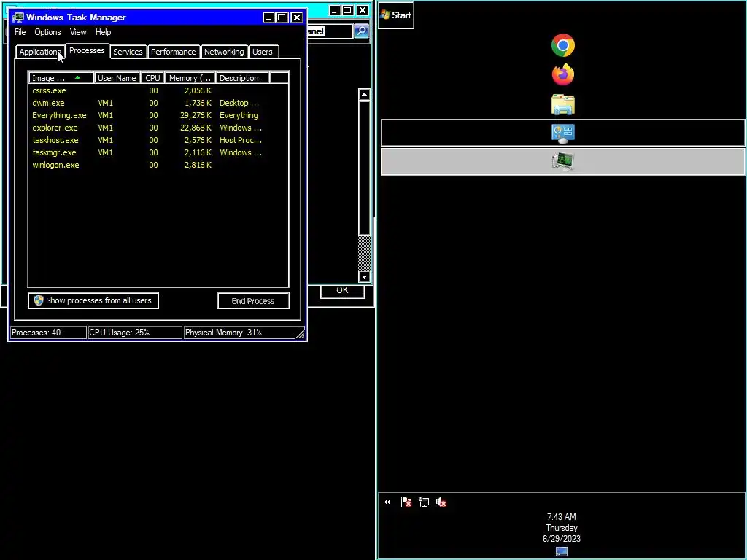Screen dimensions: 747x560
Task: Open Windows Explorer from the taskbar
Action: (562, 104)
